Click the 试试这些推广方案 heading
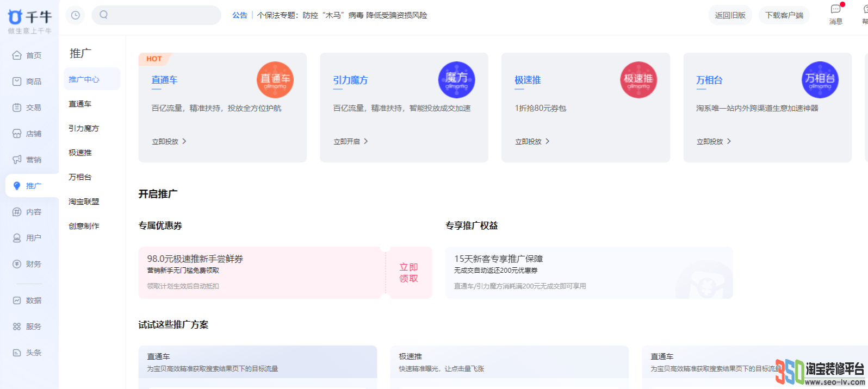 (173, 324)
